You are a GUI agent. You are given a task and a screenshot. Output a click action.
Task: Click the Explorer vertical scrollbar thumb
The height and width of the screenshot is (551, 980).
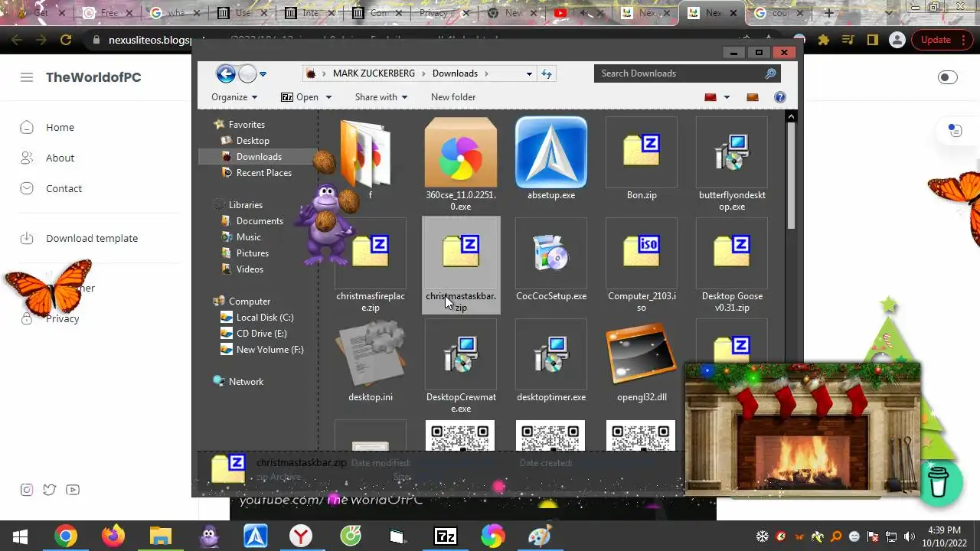792,176
